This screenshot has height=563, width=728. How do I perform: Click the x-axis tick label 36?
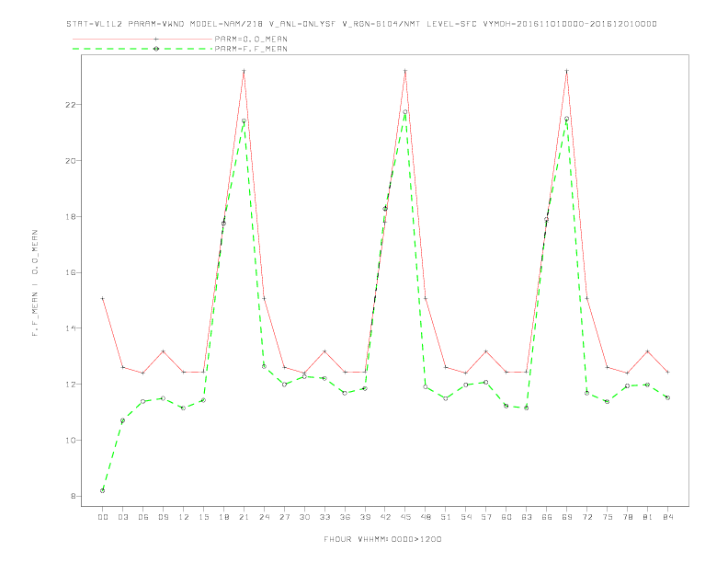pyautogui.click(x=345, y=517)
